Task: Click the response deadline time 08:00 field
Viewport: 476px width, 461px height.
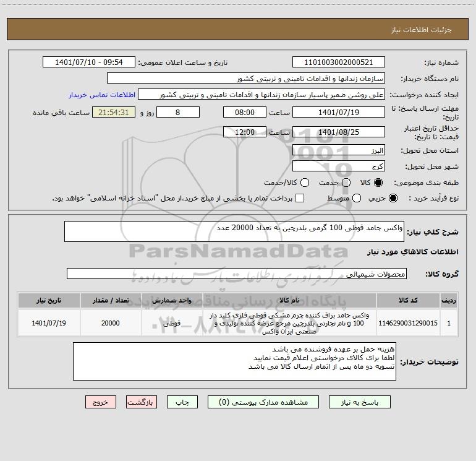Action: pos(245,112)
